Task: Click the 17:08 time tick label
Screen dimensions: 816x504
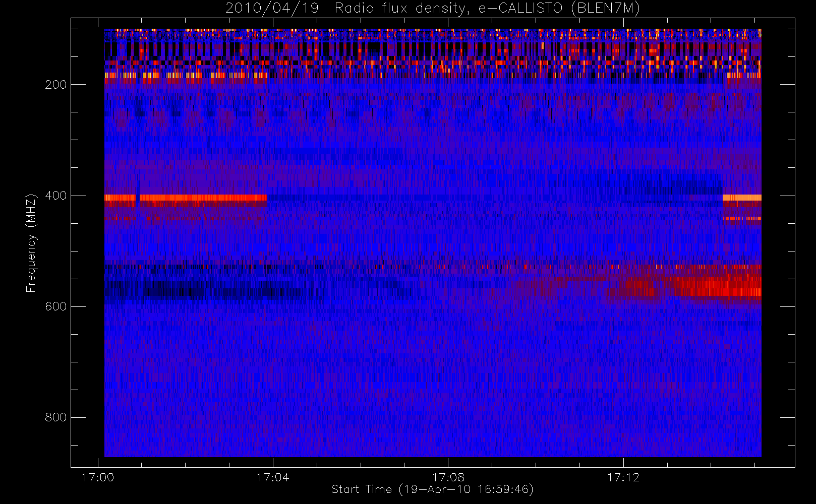Action: [x=448, y=477]
